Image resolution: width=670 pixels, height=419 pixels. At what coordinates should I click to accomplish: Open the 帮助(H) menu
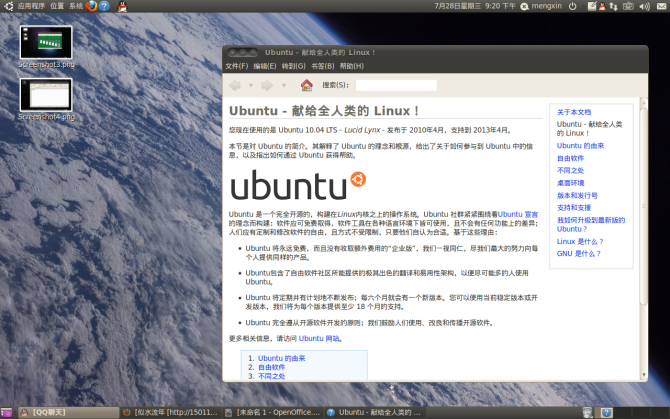pos(352,66)
